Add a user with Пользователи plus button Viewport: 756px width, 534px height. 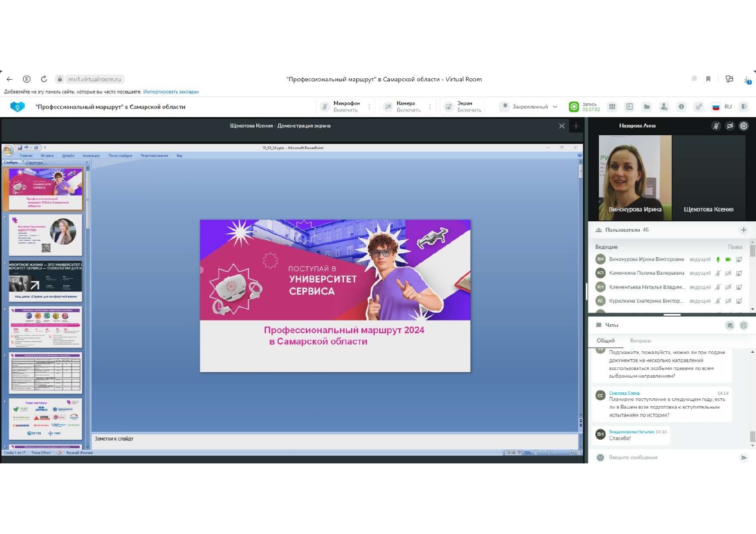[744, 230]
